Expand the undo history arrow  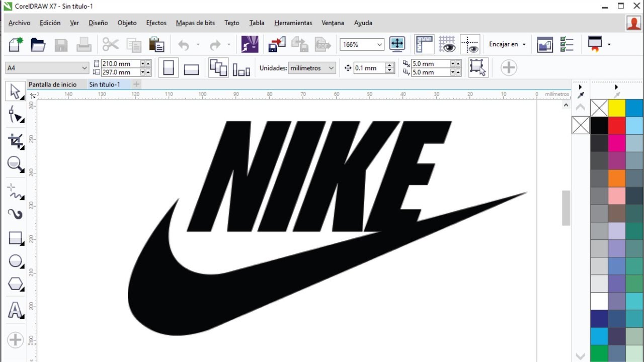pos(198,45)
